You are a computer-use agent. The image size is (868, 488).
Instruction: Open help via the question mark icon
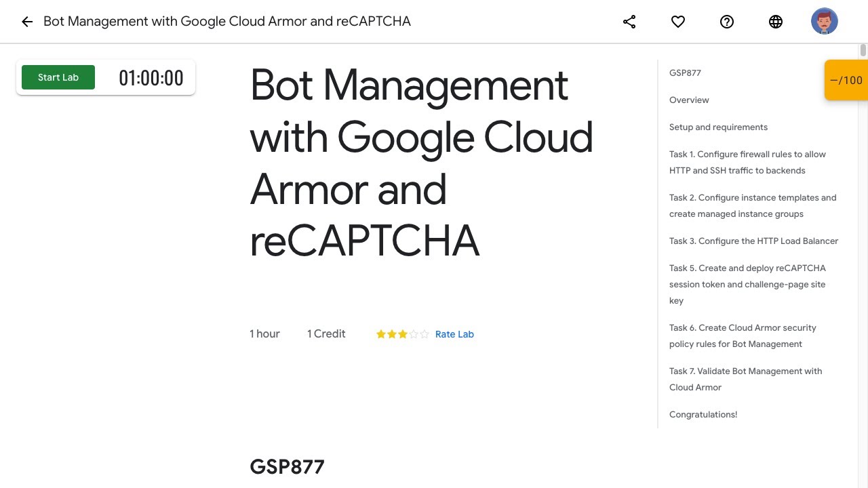[727, 22]
